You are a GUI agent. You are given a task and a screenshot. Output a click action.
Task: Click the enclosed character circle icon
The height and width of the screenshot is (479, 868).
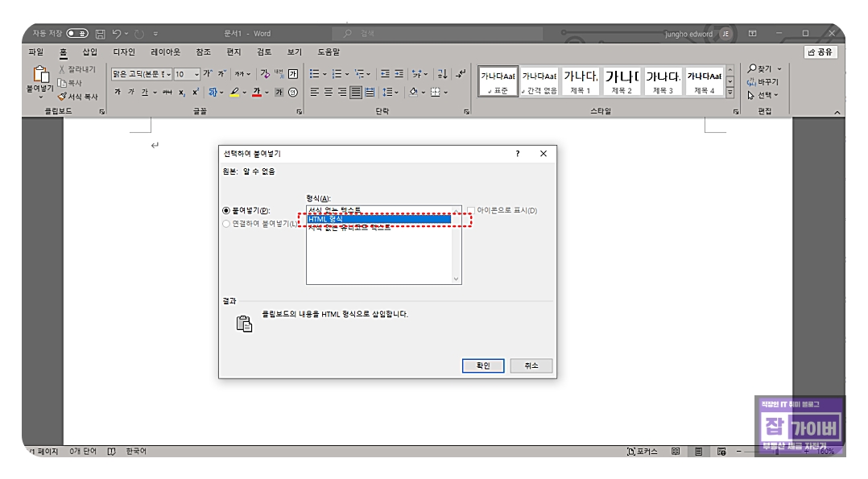[x=293, y=92]
